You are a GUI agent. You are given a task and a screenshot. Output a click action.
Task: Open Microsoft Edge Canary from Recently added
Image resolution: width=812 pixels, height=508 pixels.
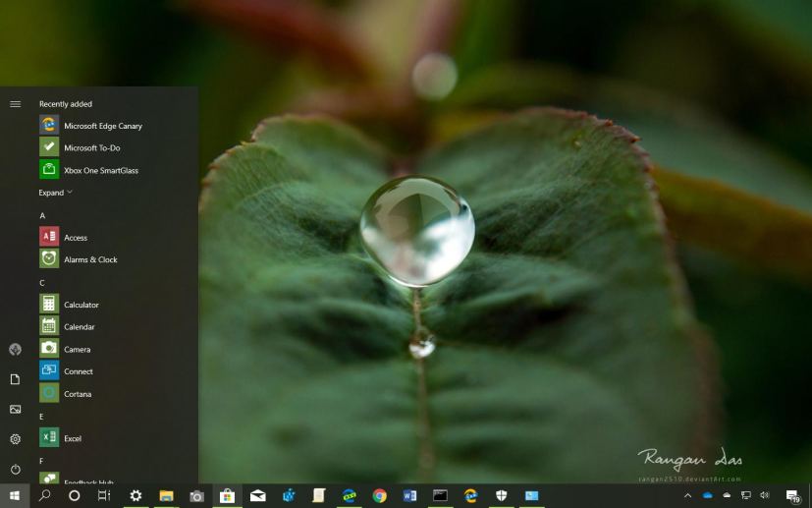(102, 126)
